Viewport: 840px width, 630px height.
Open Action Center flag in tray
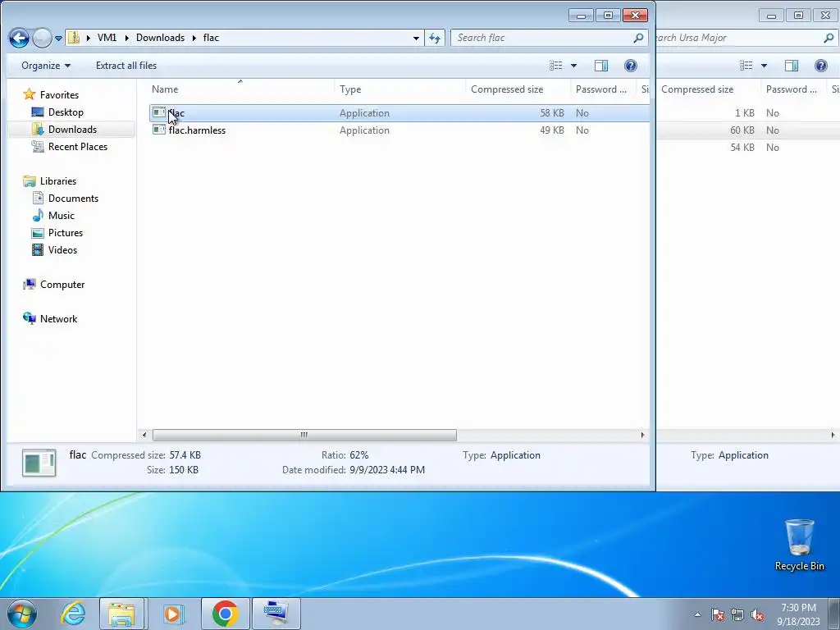pyautogui.click(x=718, y=614)
